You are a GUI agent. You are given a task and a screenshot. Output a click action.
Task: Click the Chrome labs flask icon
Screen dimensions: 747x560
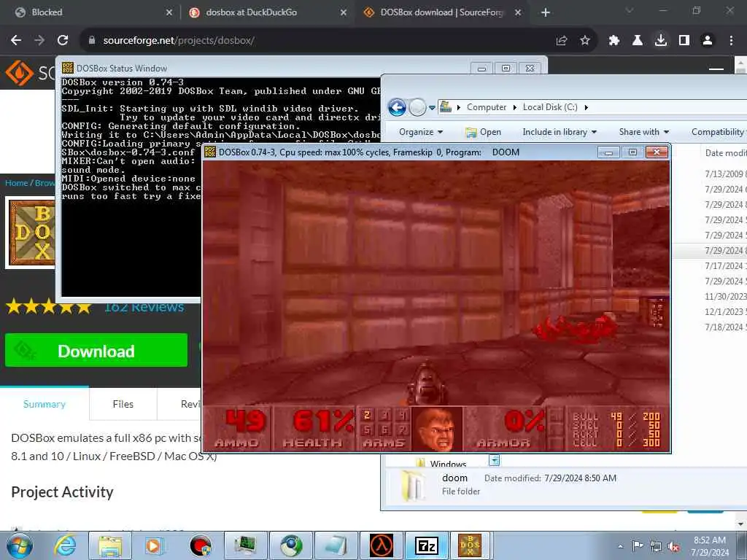[638, 41]
